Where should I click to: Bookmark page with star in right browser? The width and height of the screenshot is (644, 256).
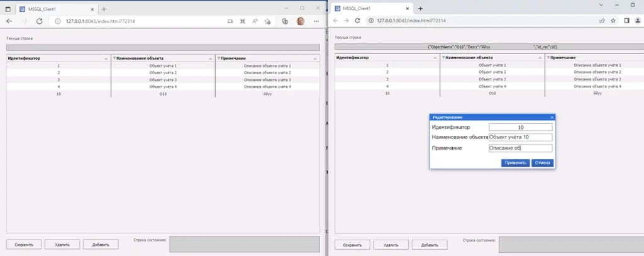pyautogui.click(x=613, y=21)
